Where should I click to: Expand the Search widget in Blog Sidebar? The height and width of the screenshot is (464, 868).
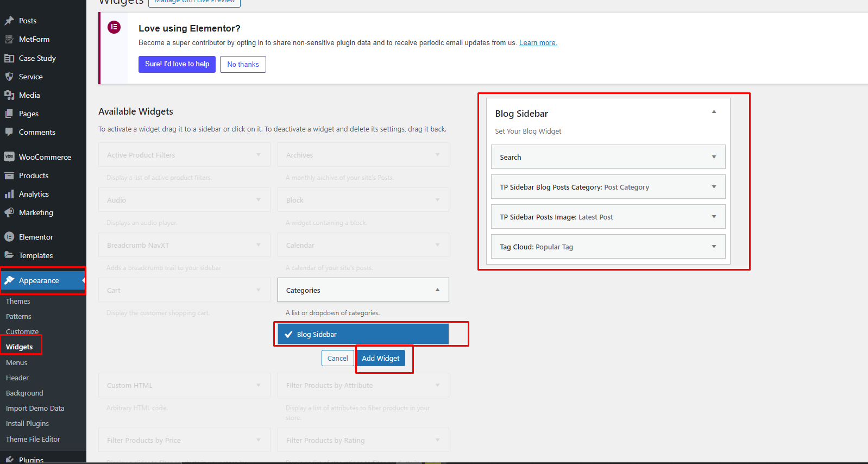click(714, 157)
